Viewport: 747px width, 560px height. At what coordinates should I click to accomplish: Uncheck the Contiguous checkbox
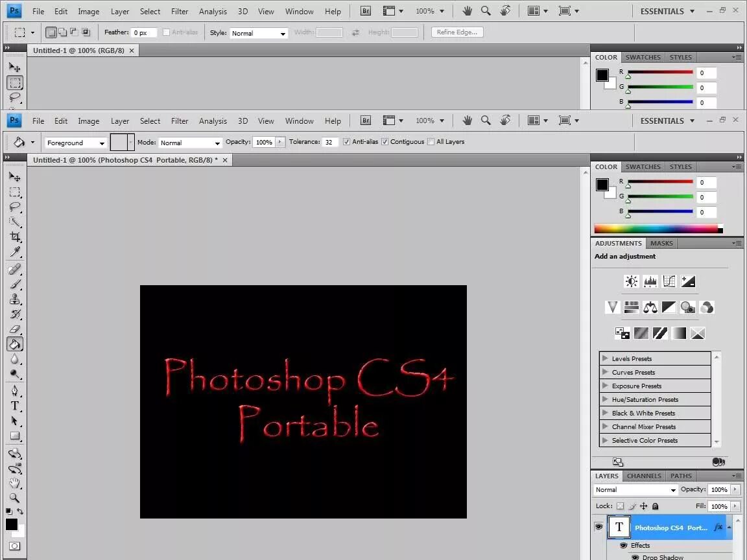[x=385, y=142]
